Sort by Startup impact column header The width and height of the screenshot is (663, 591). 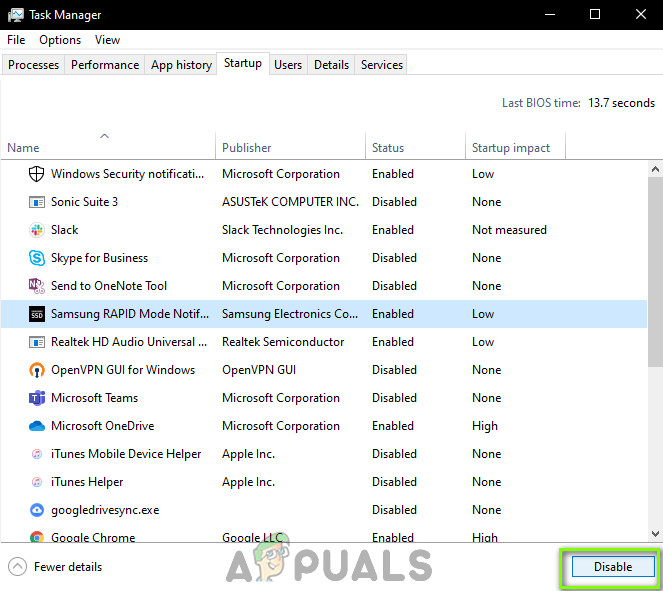tap(515, 146)
